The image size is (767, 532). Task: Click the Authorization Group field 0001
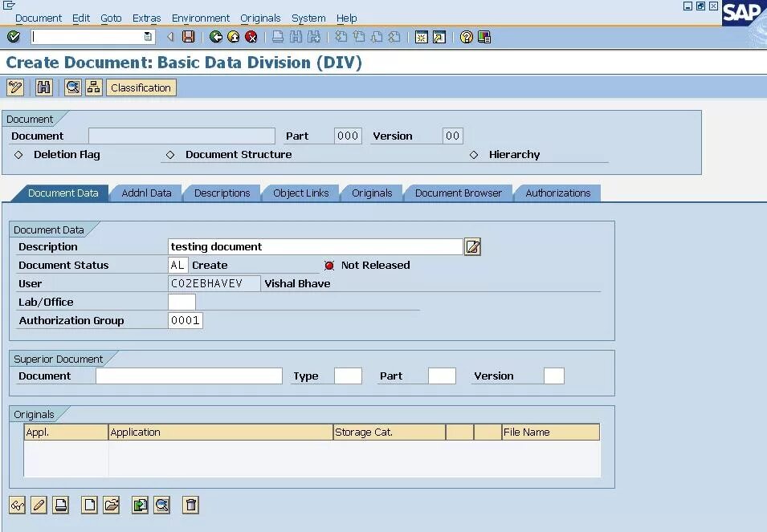(186, 320)
